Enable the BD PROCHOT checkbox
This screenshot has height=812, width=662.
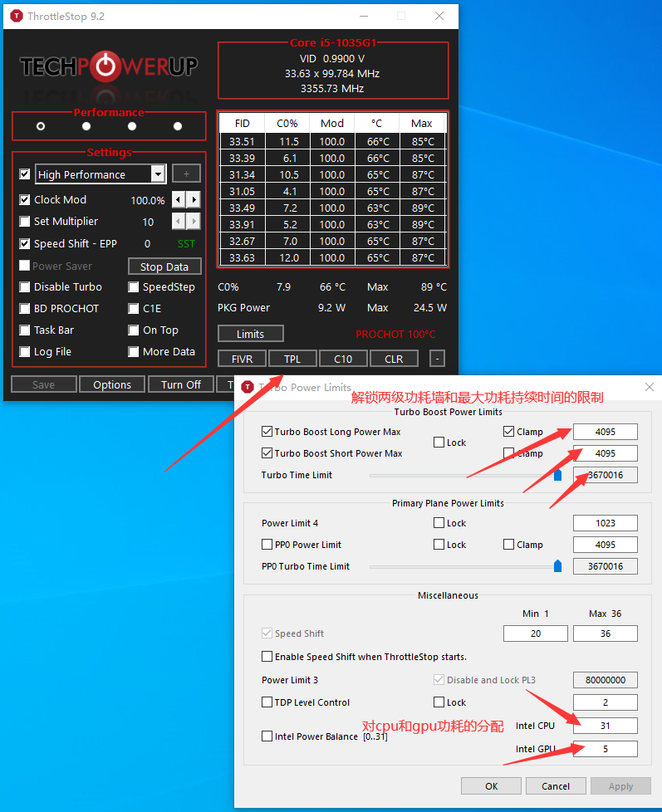coord(24,309)
